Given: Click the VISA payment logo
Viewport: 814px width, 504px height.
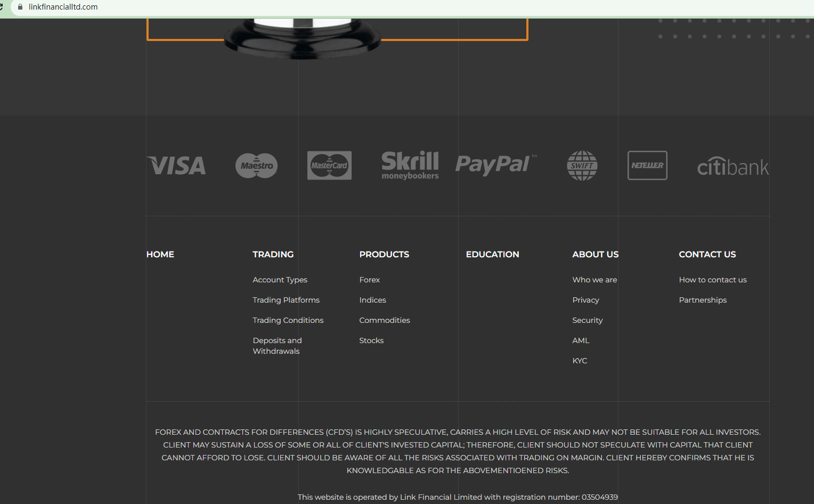Looking at the screenshot, I should point(176,165).
